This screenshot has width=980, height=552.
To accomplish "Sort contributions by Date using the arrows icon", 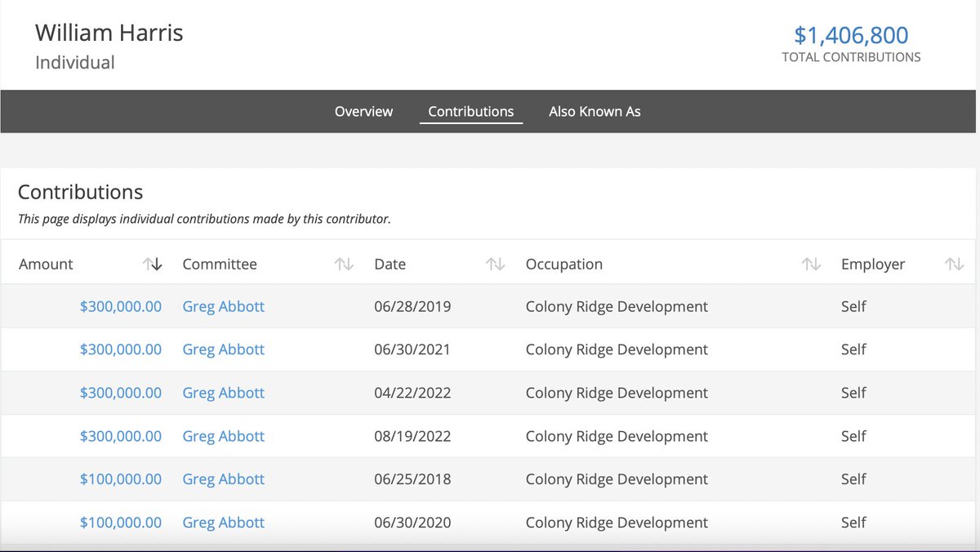I will point(495,265).
